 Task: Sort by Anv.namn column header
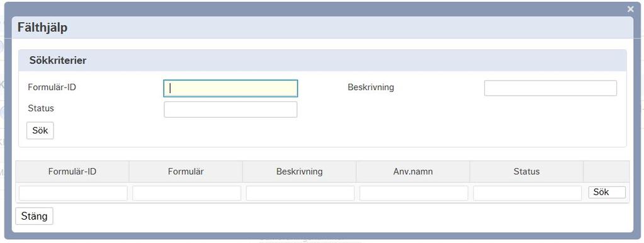point(413,172)
